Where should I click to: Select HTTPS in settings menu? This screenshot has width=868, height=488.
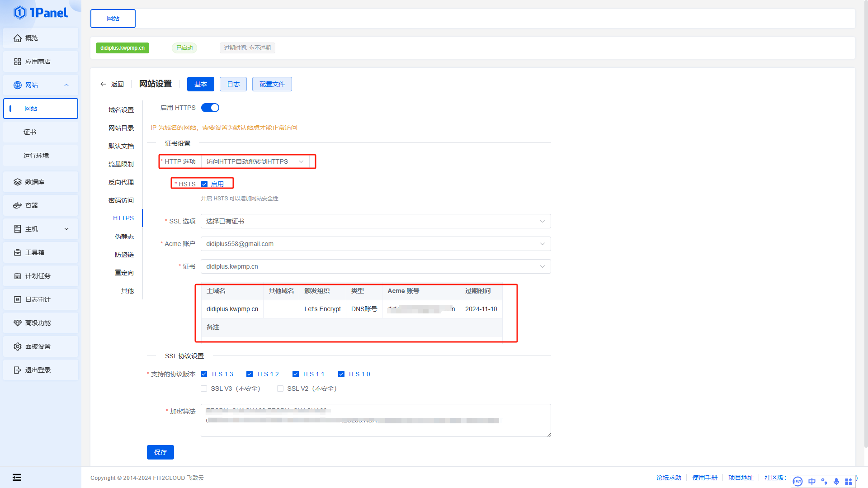(123, 218)
